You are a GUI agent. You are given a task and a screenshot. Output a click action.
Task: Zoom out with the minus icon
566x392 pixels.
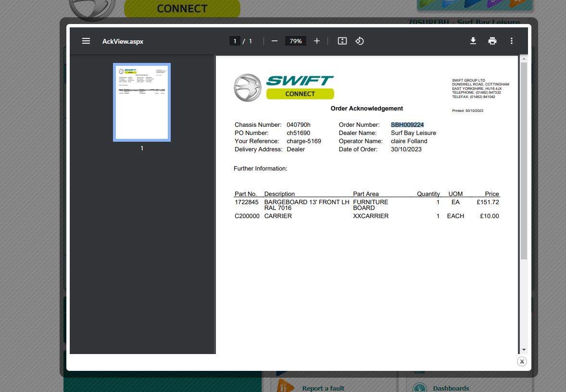click(x=275, y=41)
